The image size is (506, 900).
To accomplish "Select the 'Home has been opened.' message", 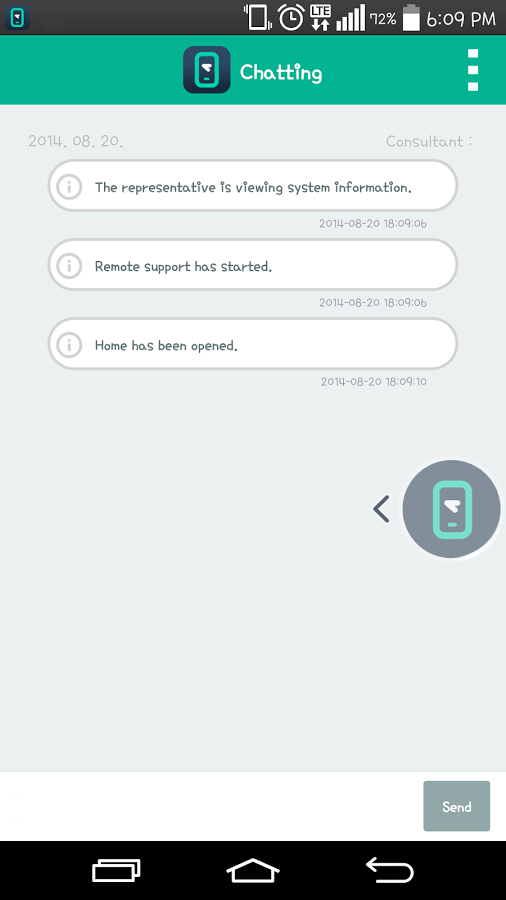I will pos(252,344).
